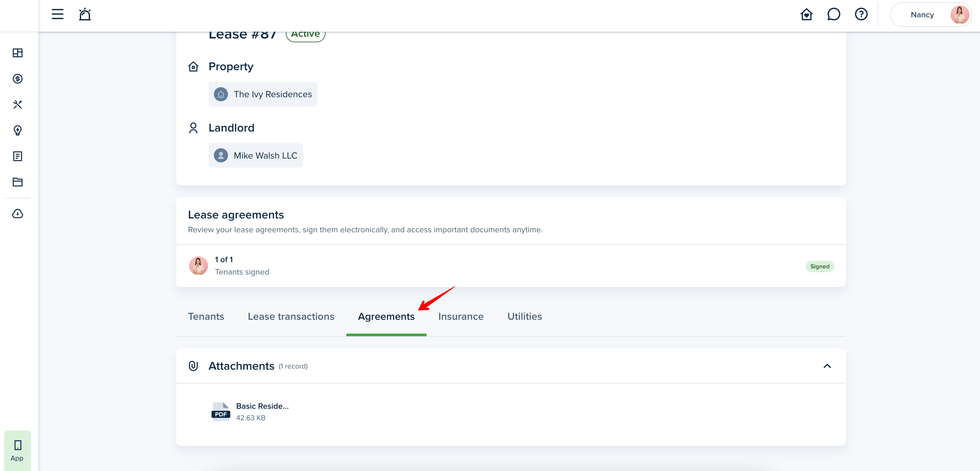The width and height of the screenshot is (980, 471).
Task: Click the Property house icon
Action: 193,67
